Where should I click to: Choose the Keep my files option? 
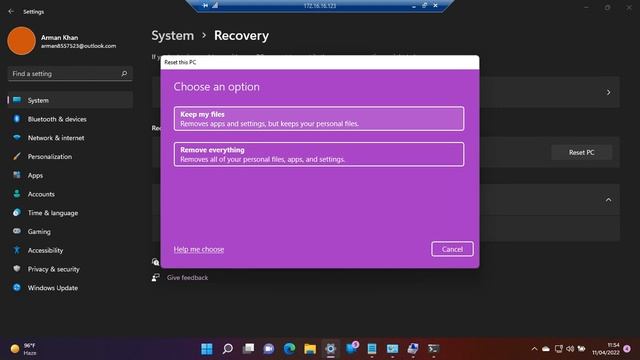(319, 119)
